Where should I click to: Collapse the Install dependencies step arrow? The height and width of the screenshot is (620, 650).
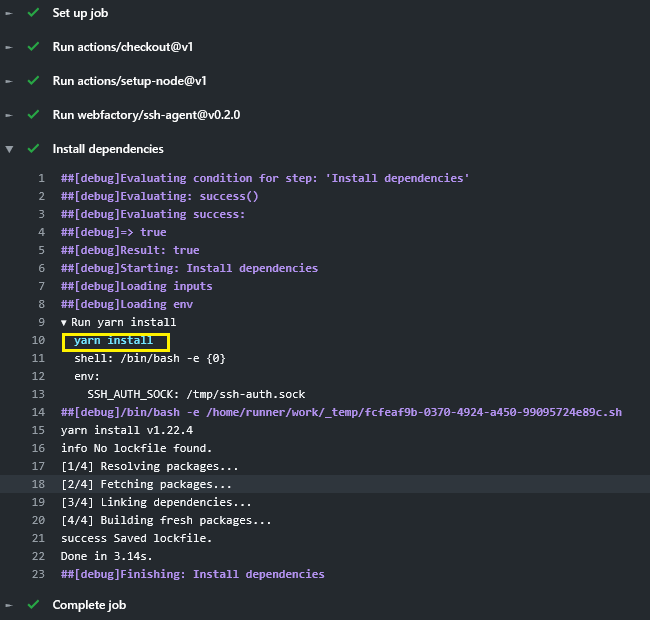point(9,149)
